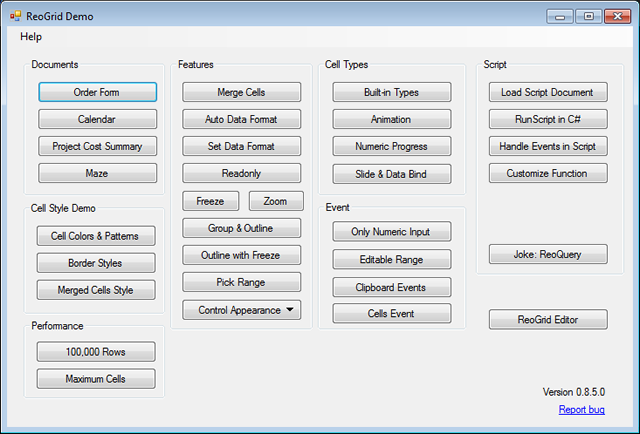Open the Animation cell type demo
Image resolution: width=640 pixels, height=434 pixels.
click(x=392, y=119)
